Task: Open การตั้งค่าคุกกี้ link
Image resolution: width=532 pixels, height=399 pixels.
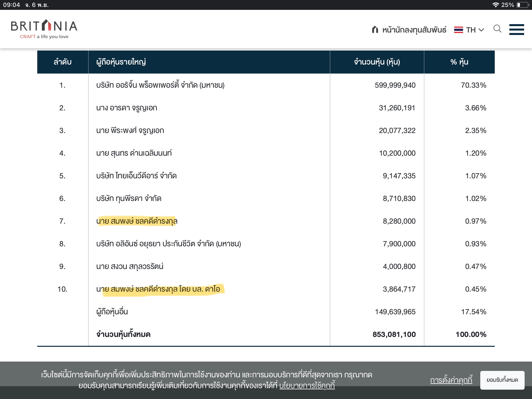Action: coord(451,380)
